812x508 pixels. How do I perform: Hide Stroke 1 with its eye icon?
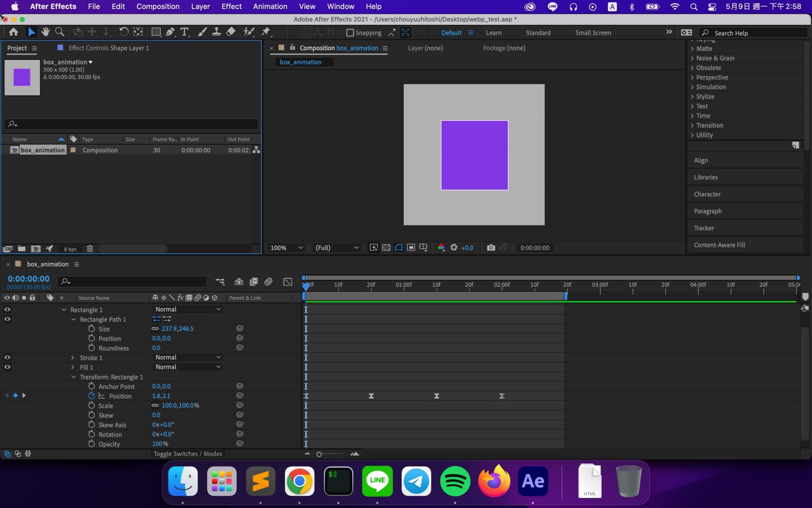pos(7,358)
